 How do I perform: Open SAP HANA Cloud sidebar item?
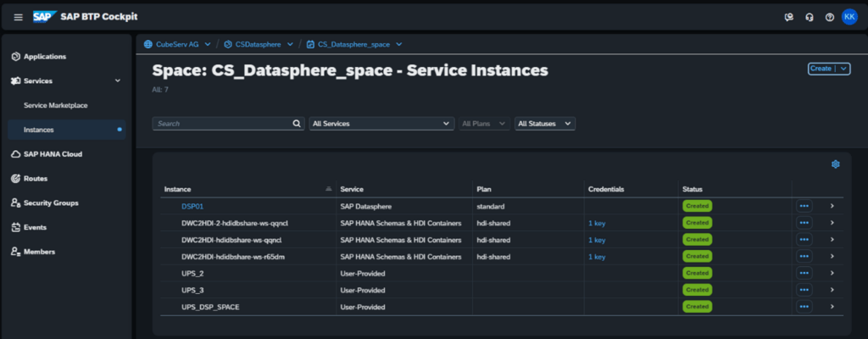[53, 154]
